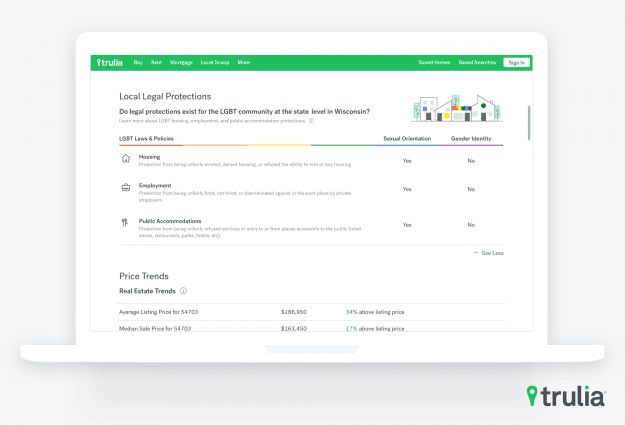Screen dimensions: 625x425
Task: Open the Mortgage menu
Action: point(181,62)
